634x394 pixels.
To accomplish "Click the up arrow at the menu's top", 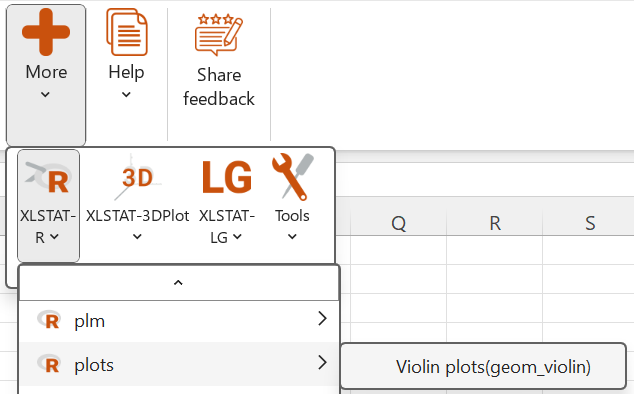I will tap(178, 283).
